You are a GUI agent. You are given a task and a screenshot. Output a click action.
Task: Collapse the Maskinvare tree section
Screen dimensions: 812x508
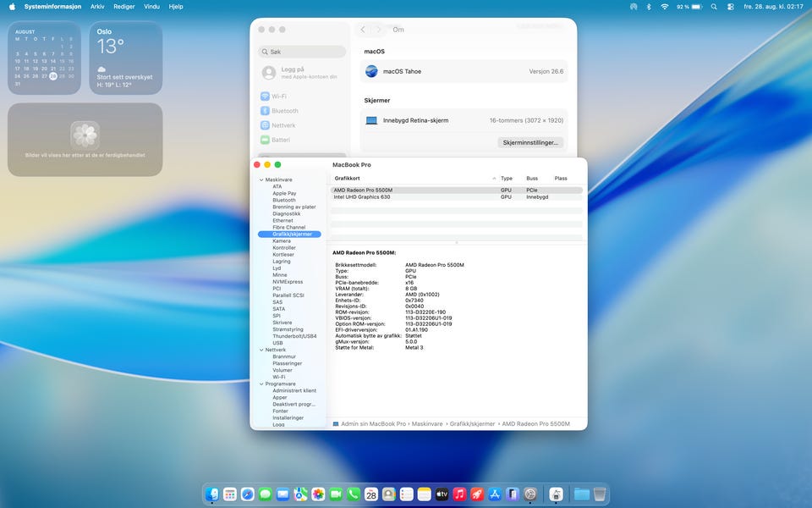click(x=261, y=179)
